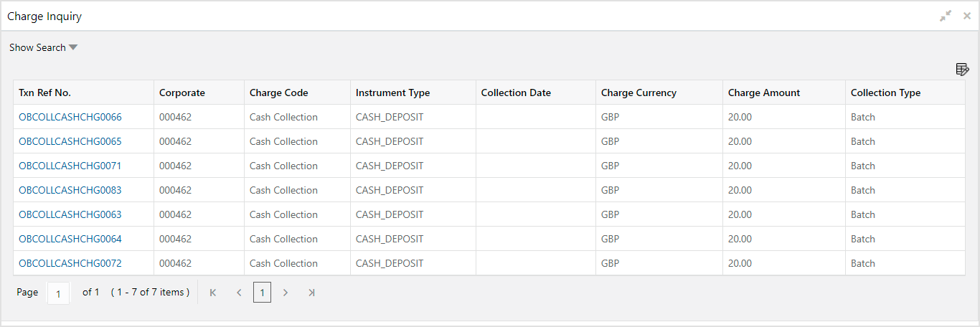Open transaction OBCOLLCASHCHG0072
This screenshot has width=980, height=327.
point(70,263)
